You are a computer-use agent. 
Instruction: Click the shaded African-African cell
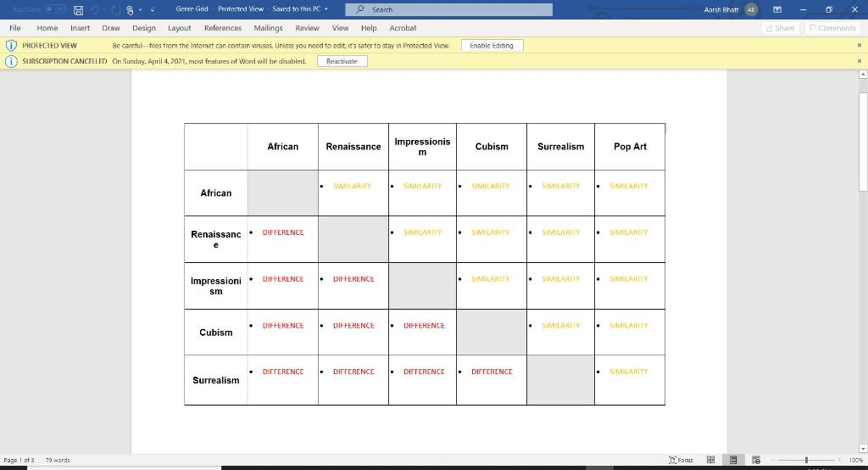[282, 193]
